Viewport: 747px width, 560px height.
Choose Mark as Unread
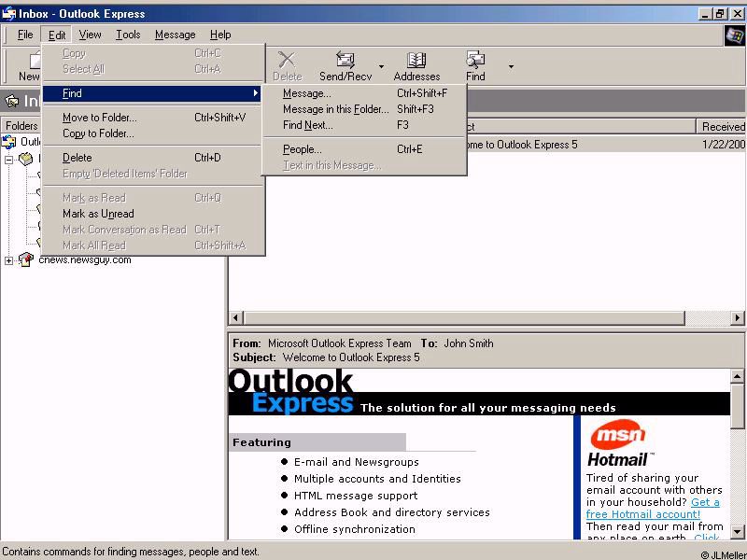point(152,214)
